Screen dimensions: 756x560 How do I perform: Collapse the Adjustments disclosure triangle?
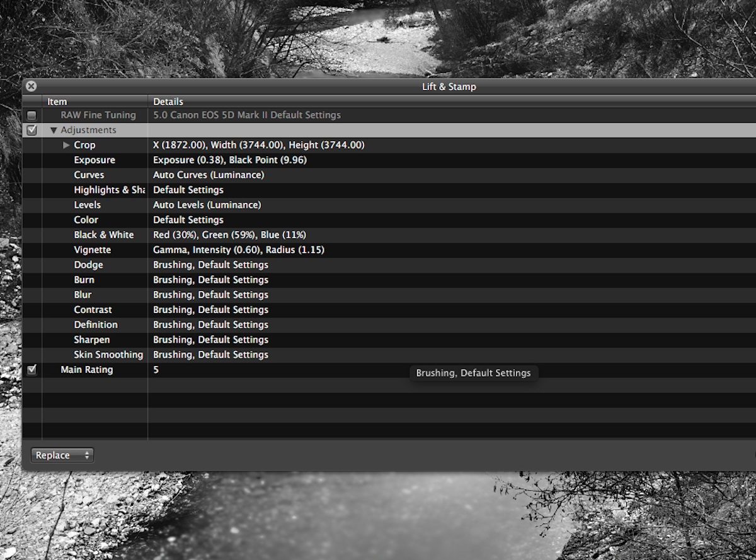54,130
